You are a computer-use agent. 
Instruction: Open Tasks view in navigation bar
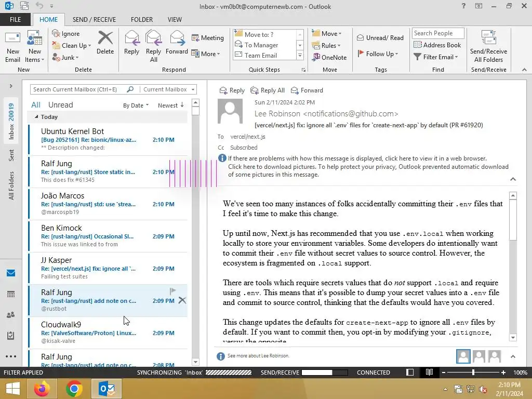tap(11, 336)
